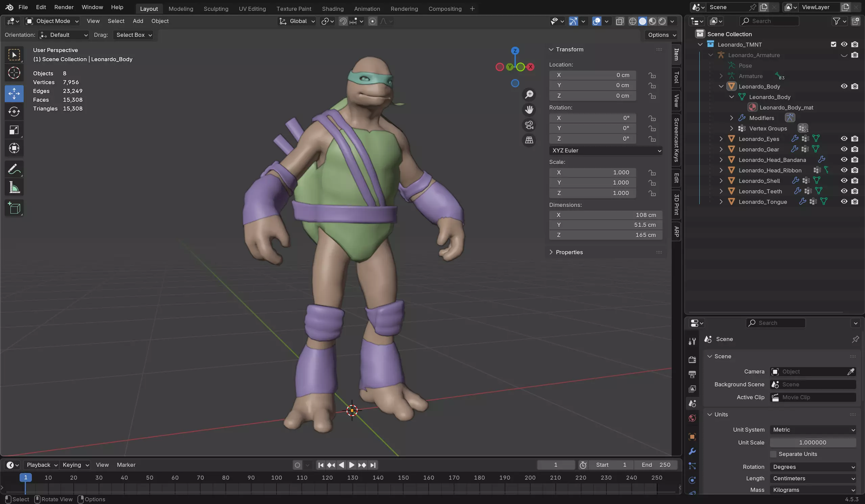Toggle proportional editing in header
The height and width of the screenshot is (504, 865).
pos(373,21)
